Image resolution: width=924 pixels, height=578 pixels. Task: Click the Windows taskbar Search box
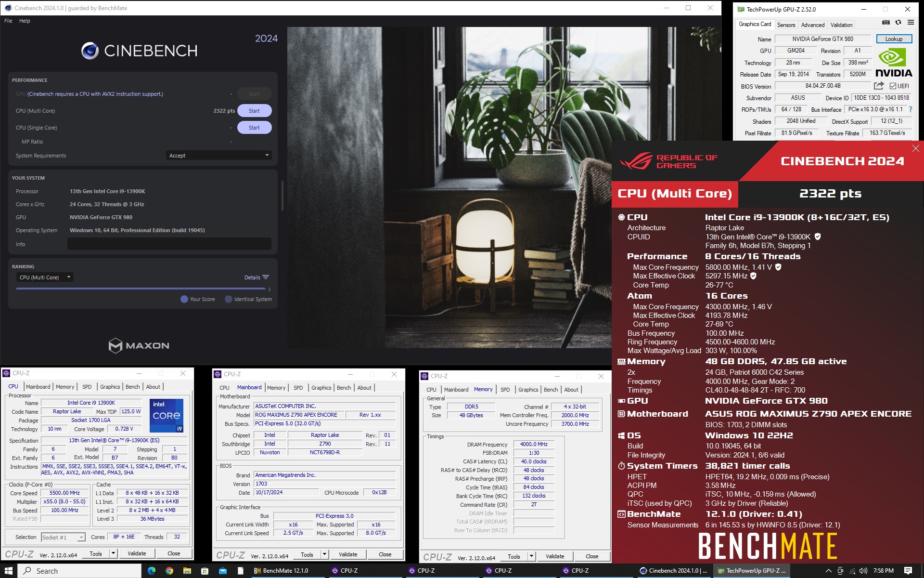pos(80,571)
